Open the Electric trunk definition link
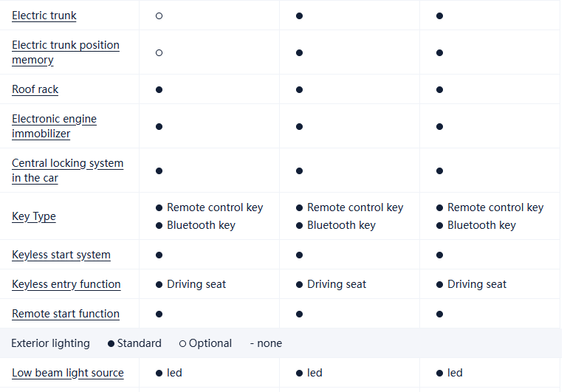The image size is (567, 392). 44,16
